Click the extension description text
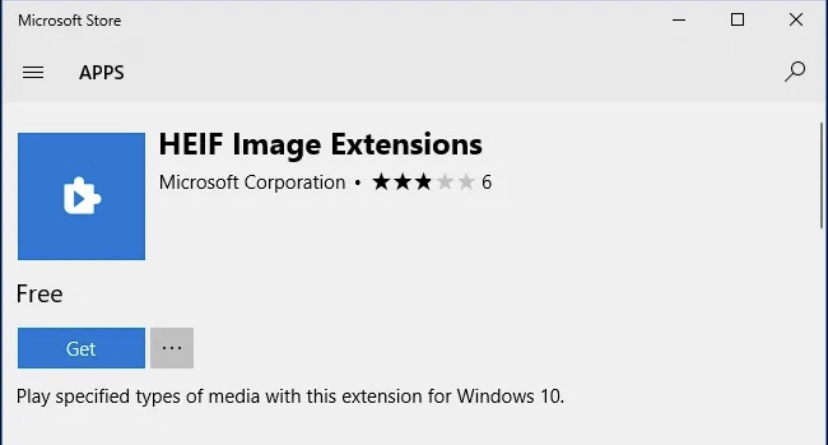 290,396
